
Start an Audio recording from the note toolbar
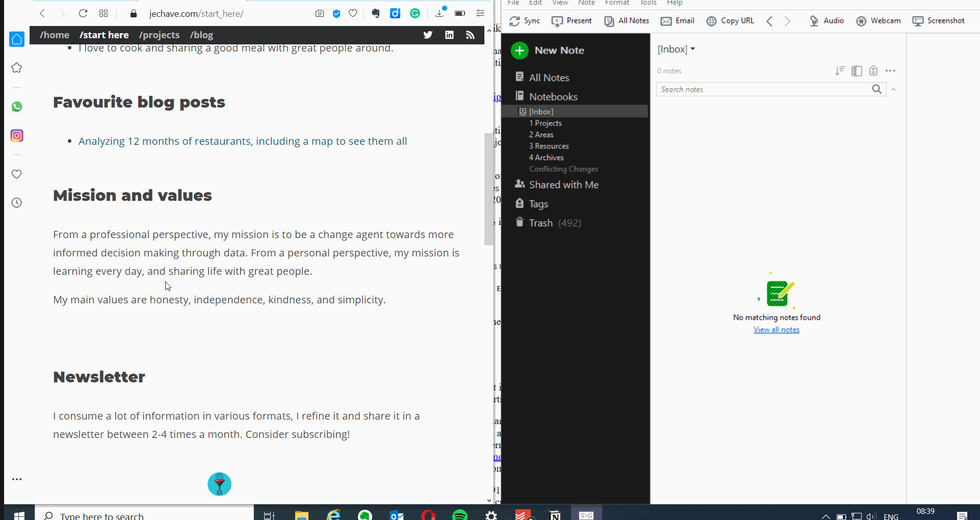pos(827,21)
